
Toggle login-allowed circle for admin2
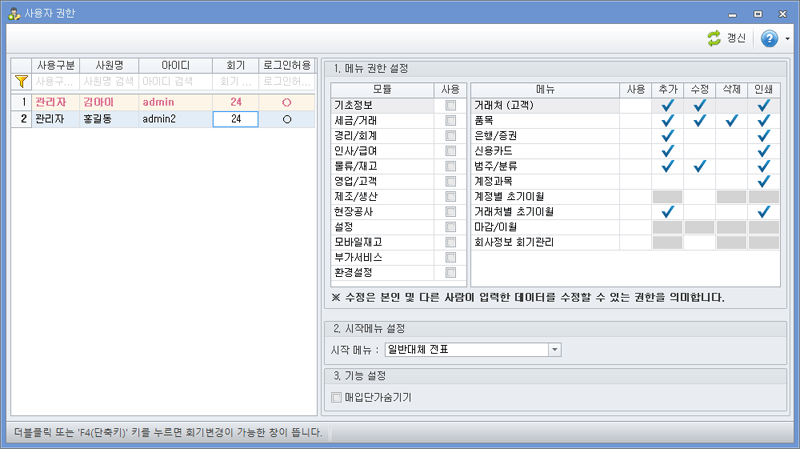tap(287, 119)
